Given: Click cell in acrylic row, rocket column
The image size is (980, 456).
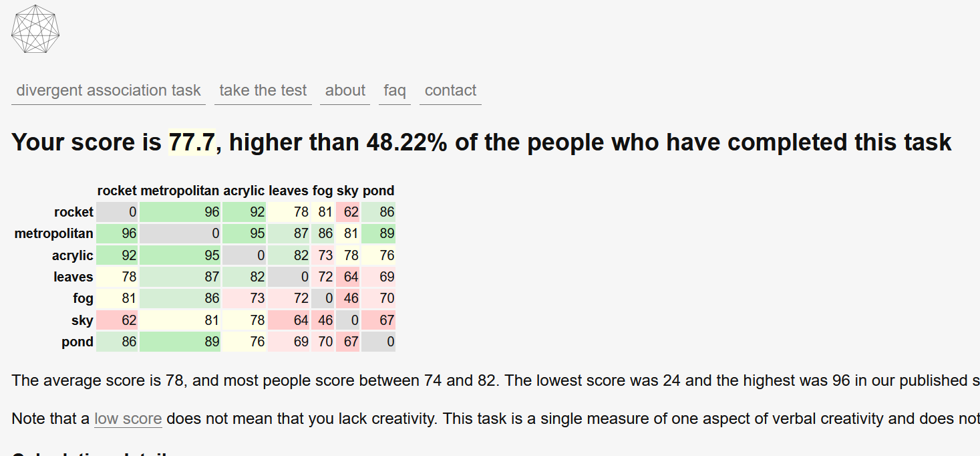Looking at the screenshot, I should pos(117,255).
